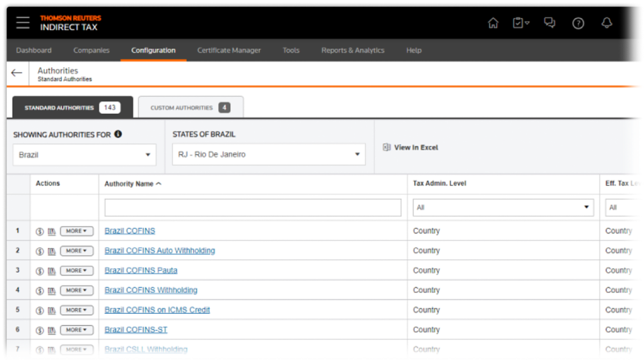Screen dimensions: 644x362
Task: Open MORE menu for Brazil COFINS Pauta
Action: pyautogui.click(x=76, y=270)
